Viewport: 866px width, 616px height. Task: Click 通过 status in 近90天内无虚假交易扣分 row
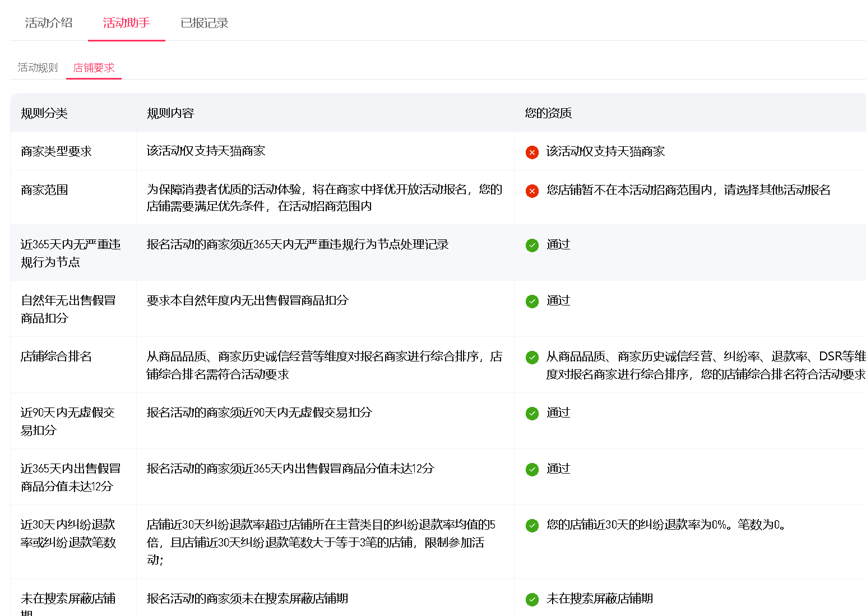click(558, 413)
